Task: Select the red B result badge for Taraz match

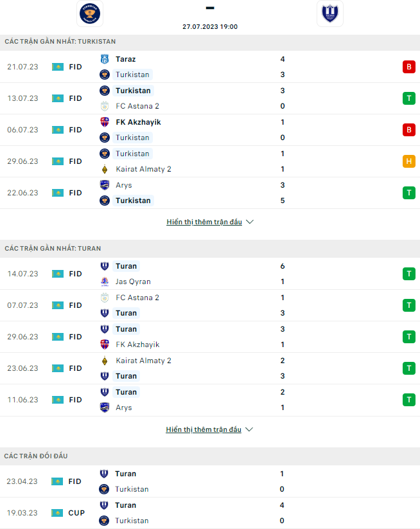Action: 409,67
